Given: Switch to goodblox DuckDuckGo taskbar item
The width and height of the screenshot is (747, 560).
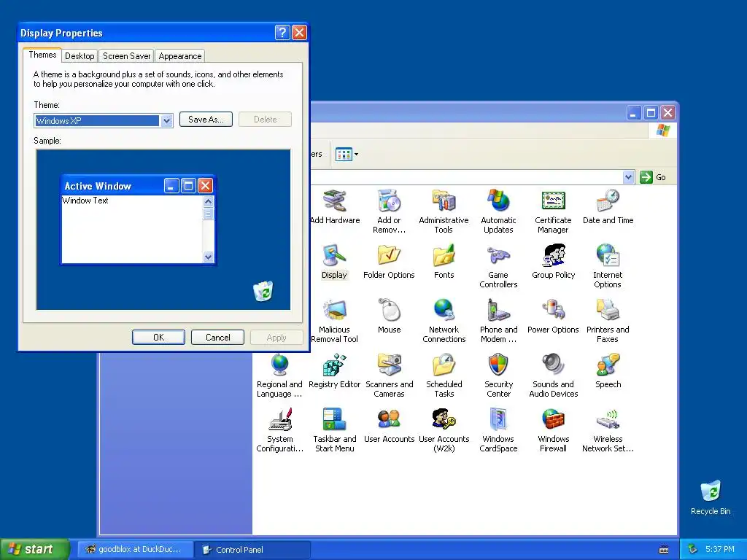Looking at the screenshot, I should pos(135,550).
